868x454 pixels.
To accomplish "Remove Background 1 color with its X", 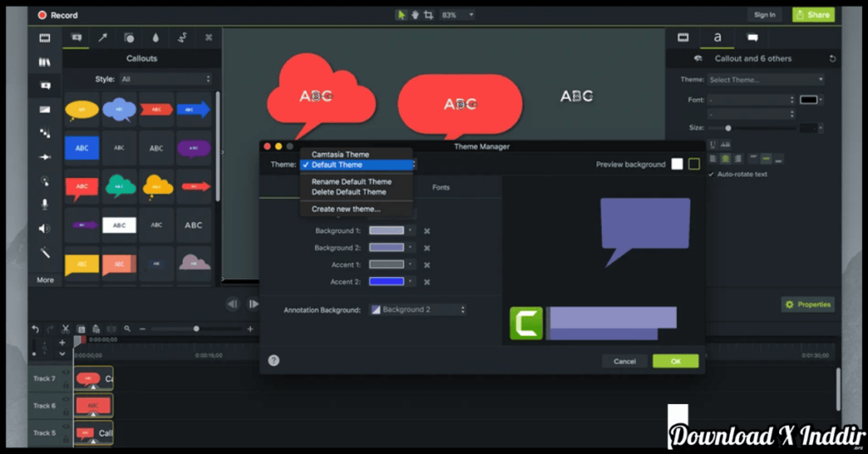I will point(427,231).
